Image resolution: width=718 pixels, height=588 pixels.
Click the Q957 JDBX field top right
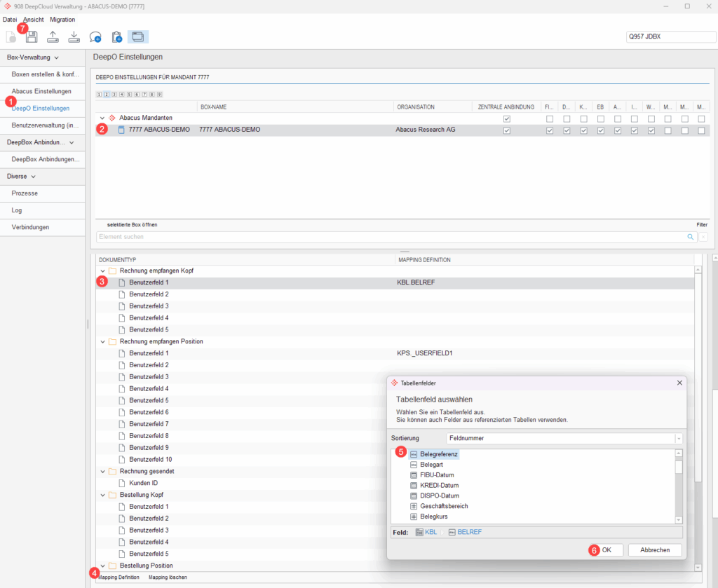pyautogui.click(x=671, y=37)
